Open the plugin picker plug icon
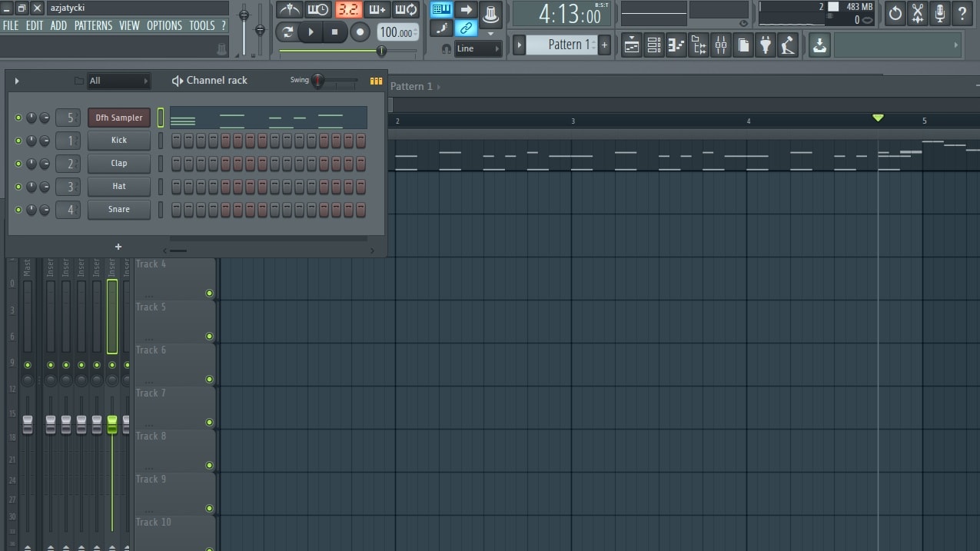 (x=766, y=45)
